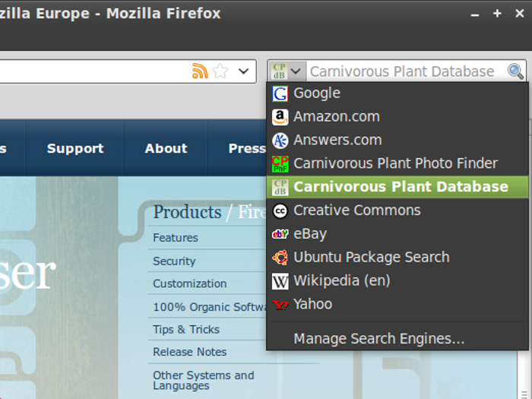Image resolution: width=532 pixels, height=399 pixels.
Task: Pick Answers.com from the engine menu
Action: pos(397,140)
